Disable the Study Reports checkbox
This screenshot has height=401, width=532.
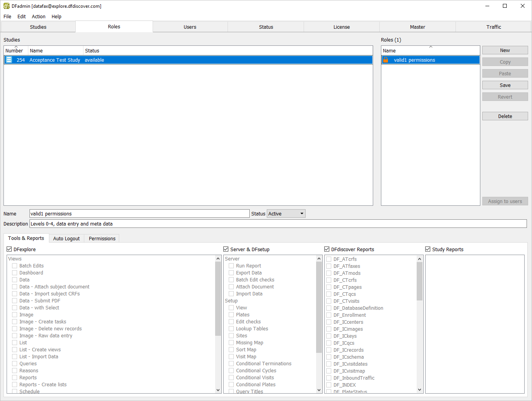point(428,249)
